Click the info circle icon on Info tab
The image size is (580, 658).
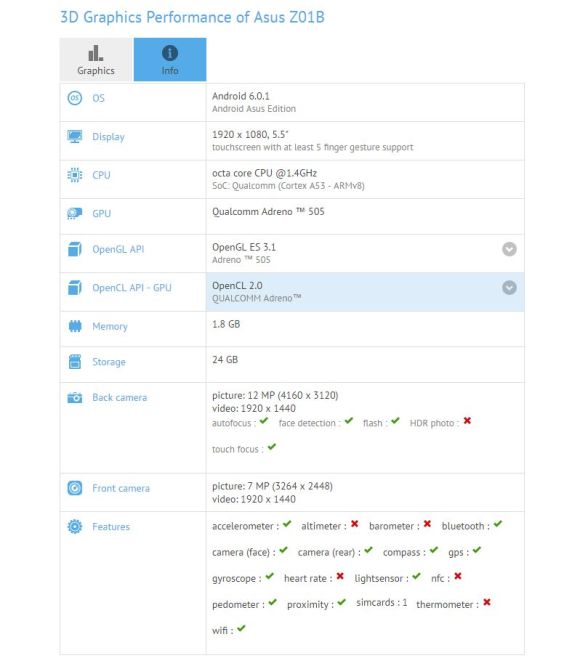(x=170, y=53)
